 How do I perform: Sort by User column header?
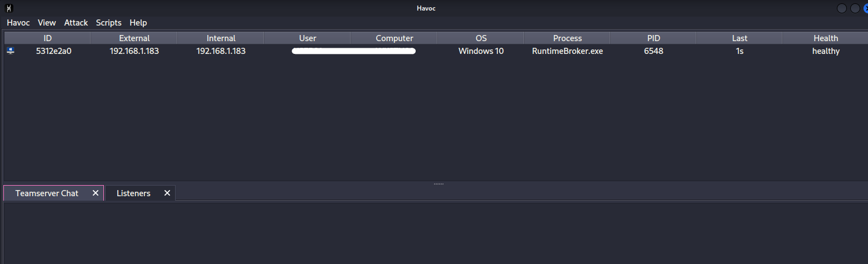pos(307,38)
